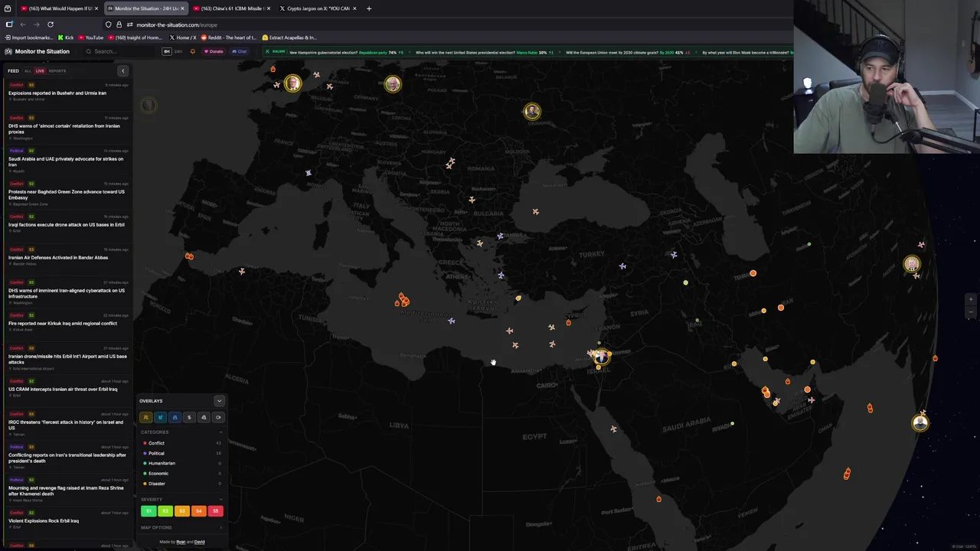
Task: Collapse the Overlays panel chevron
Action: coord(219,401)
